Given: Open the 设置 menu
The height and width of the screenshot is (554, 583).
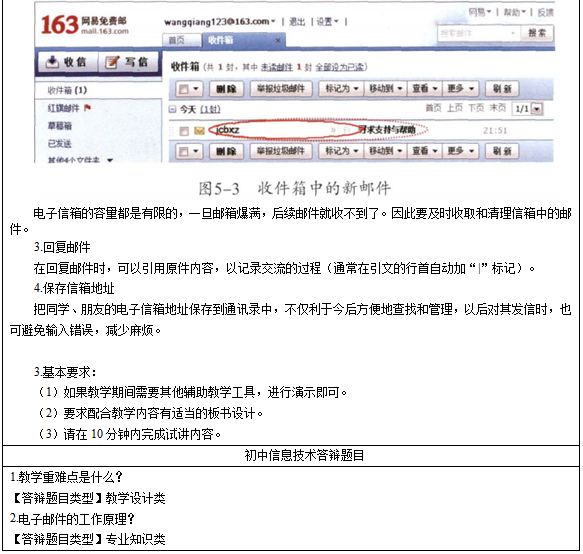Looking at the screenshot, I should pyautogui.click(x=327, y=22).
